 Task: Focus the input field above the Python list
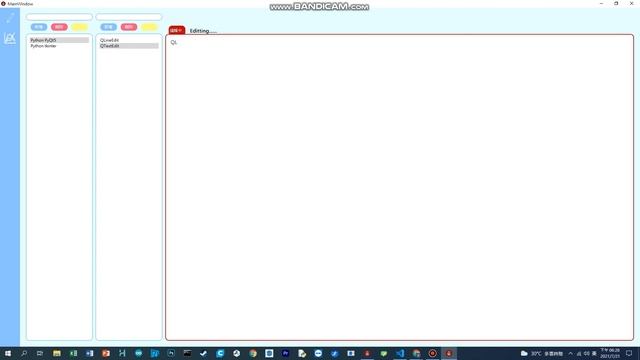tap(59, 17)
